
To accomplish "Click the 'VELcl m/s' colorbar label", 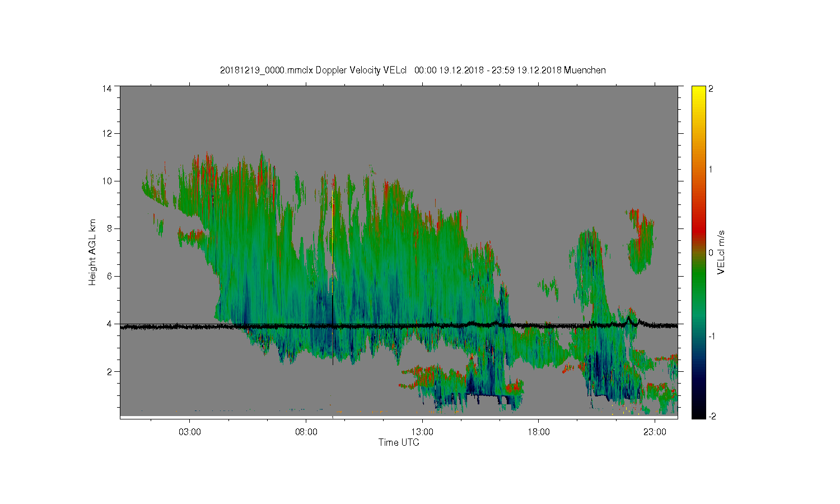I will [721, 252].
